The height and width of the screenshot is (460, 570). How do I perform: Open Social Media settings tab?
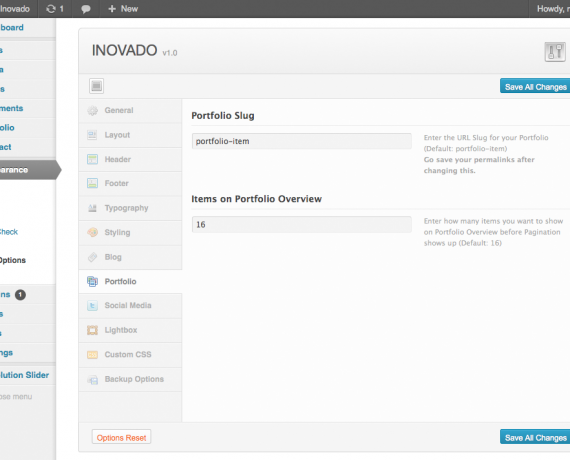[x=130, y=305]
